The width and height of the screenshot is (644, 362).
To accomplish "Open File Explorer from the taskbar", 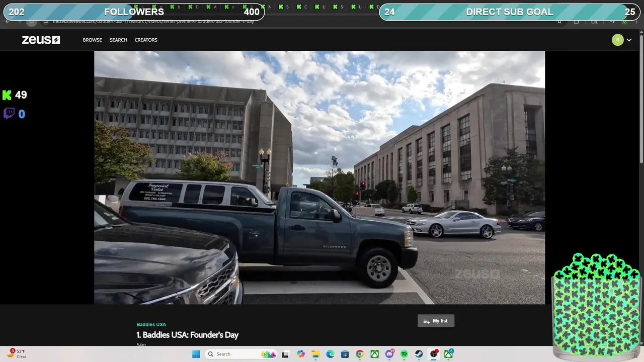I will click(315, 354).
